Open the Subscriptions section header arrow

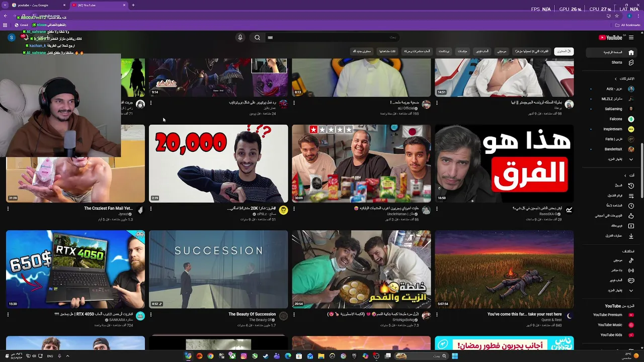615,79
